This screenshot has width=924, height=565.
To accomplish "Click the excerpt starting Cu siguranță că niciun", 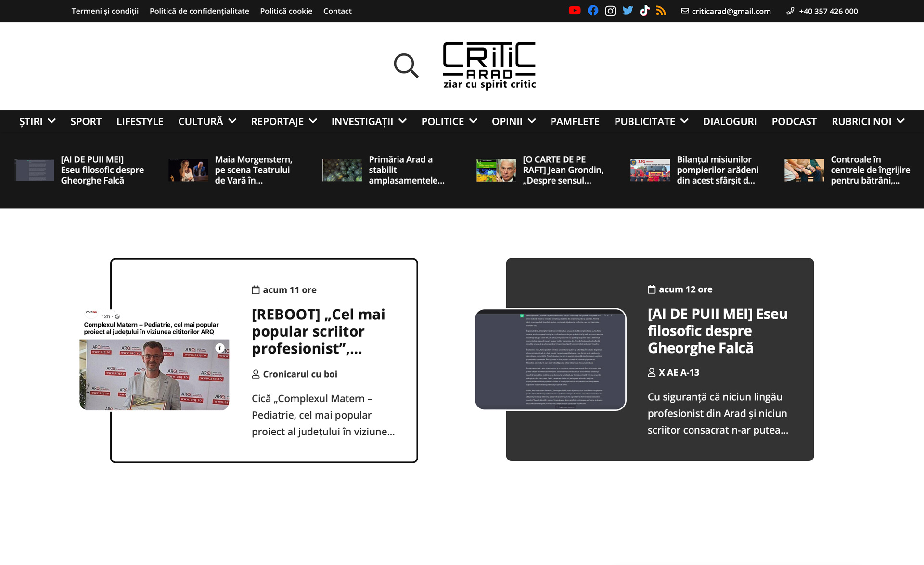I will (718, 413).
